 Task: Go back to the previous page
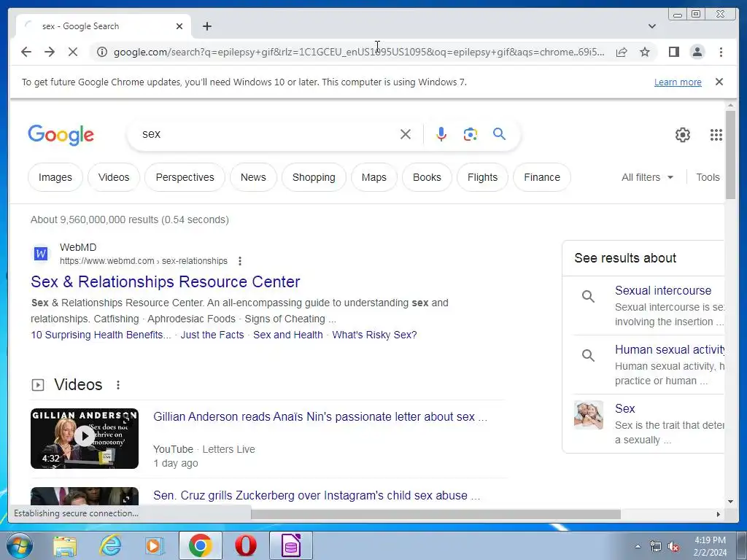tap(26, 52)
